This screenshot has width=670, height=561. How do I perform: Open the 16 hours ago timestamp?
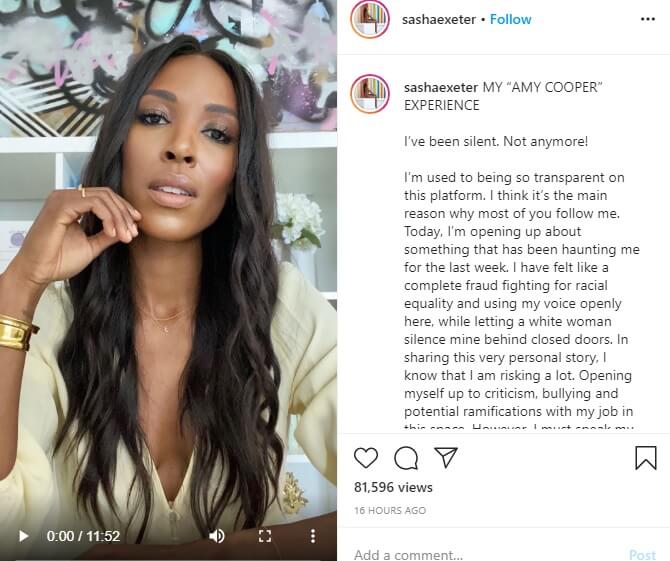tap(390, 510)
